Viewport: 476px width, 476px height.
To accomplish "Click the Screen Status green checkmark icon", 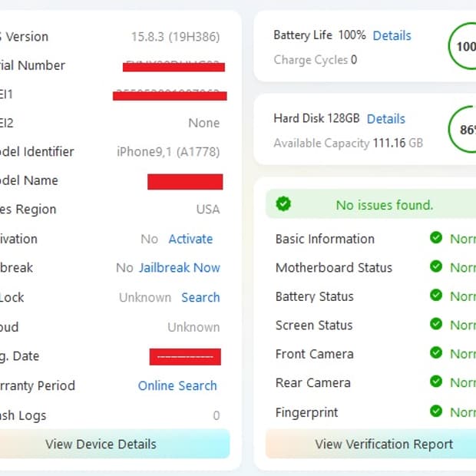I will tap(436, 324).
